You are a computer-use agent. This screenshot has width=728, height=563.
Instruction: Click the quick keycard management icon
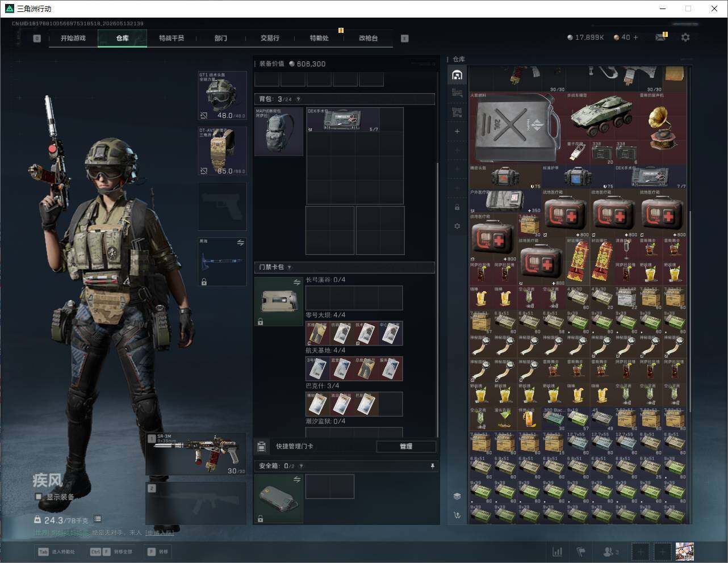click(x=261, y=447)
